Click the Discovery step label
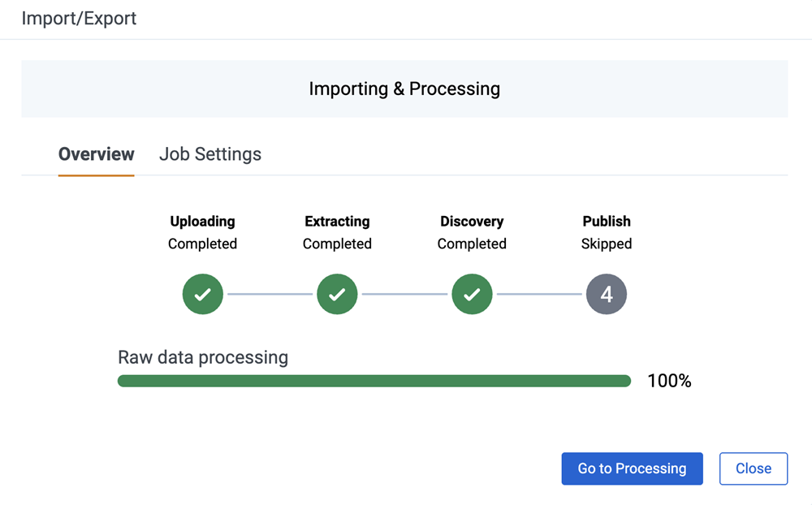The image size is (812, 505). (472, 221)
